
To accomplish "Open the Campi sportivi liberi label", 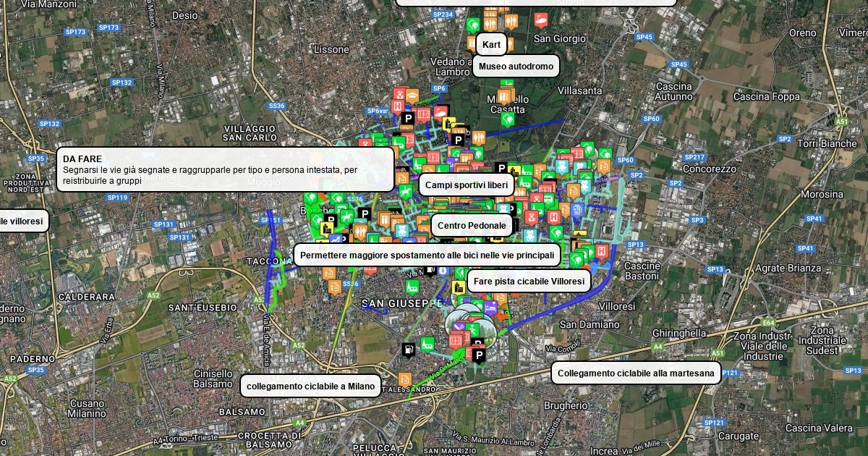I will click(467, 185).
